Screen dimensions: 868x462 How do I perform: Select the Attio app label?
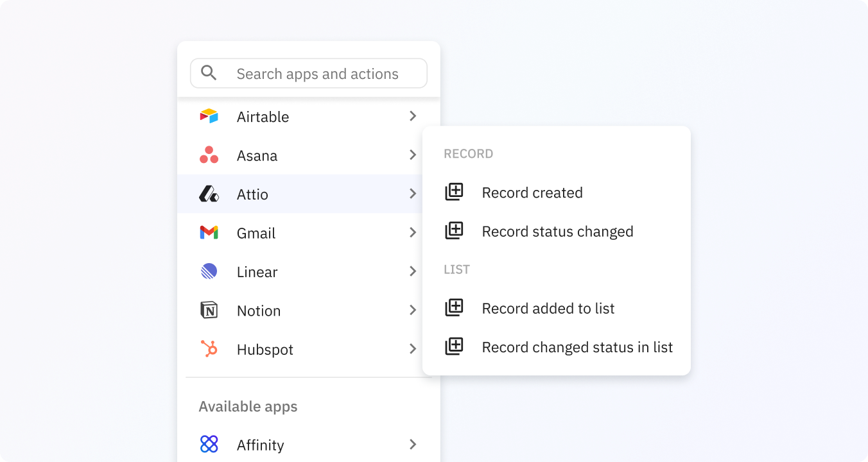click(252, 194)
